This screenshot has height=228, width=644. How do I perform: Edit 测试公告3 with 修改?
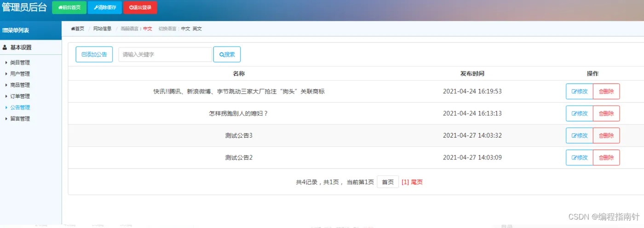[x=580, y=135]
